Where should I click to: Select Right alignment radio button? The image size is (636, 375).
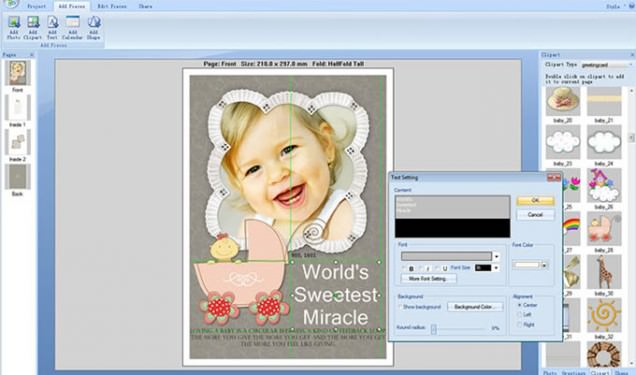(x=519, y=325)
